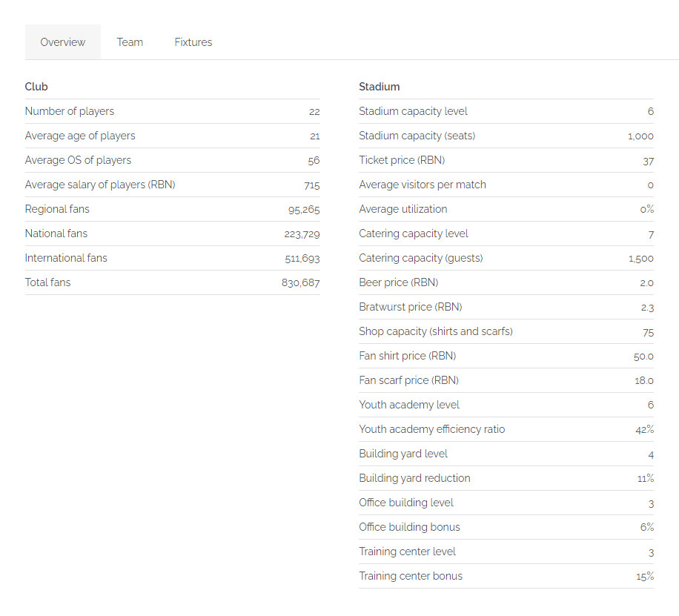Image resolution: width=679 pixels, height=616 pixels.
Task: Switch to the Team tab
Action: coord(130,42)
